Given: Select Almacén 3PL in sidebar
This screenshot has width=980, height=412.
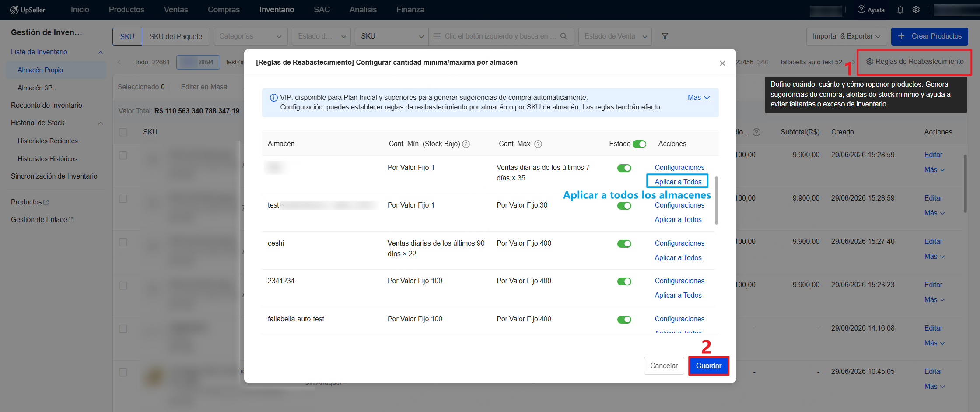Looking at the screenshot, I should pos(37,88).
